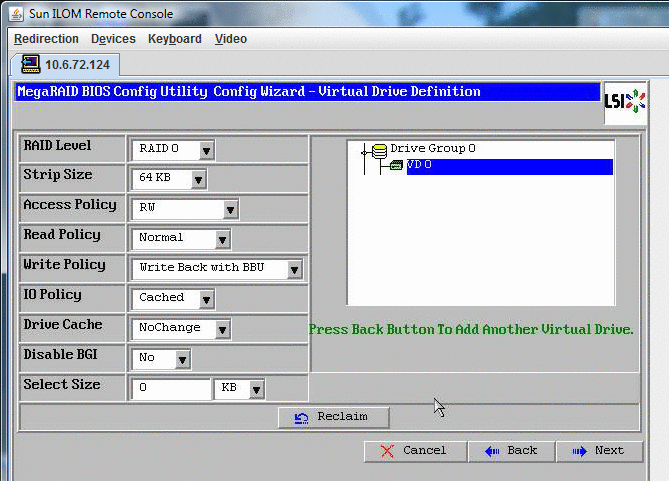Click the VD 0 drive icon
The height and width of the screenshot is (481, 669).
[396, 165]
